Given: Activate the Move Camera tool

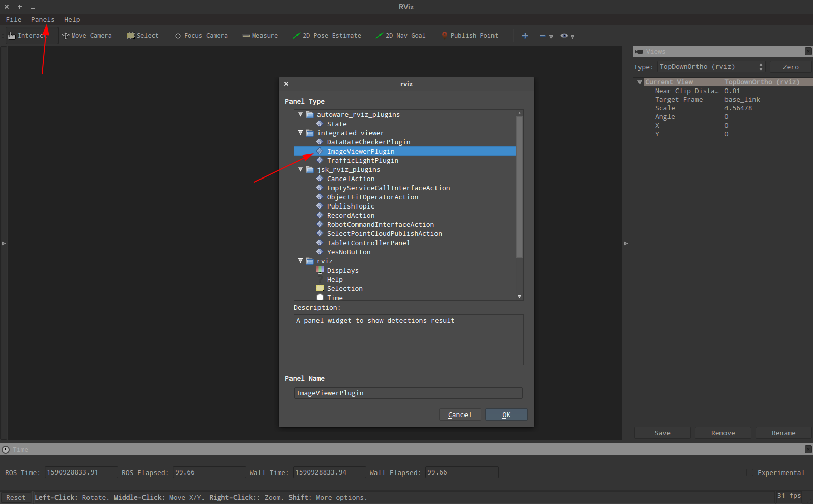Looking at the screenshot, I should click(86, 36).
